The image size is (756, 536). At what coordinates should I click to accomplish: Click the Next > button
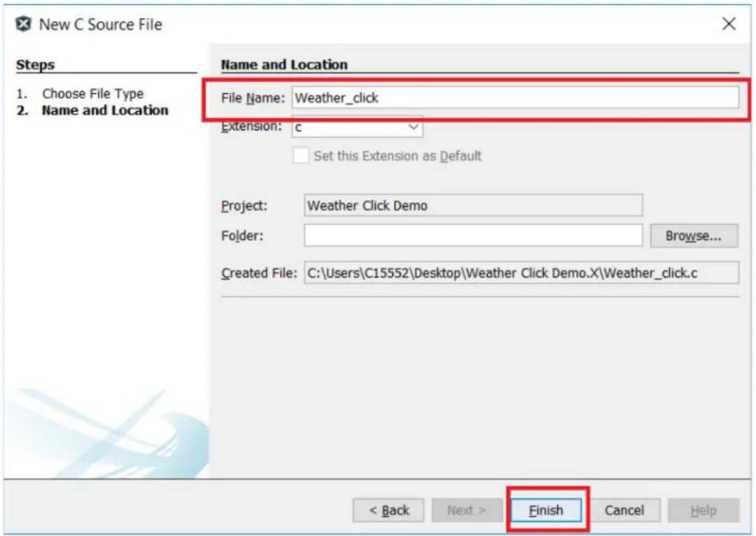[x=467, y=510]
